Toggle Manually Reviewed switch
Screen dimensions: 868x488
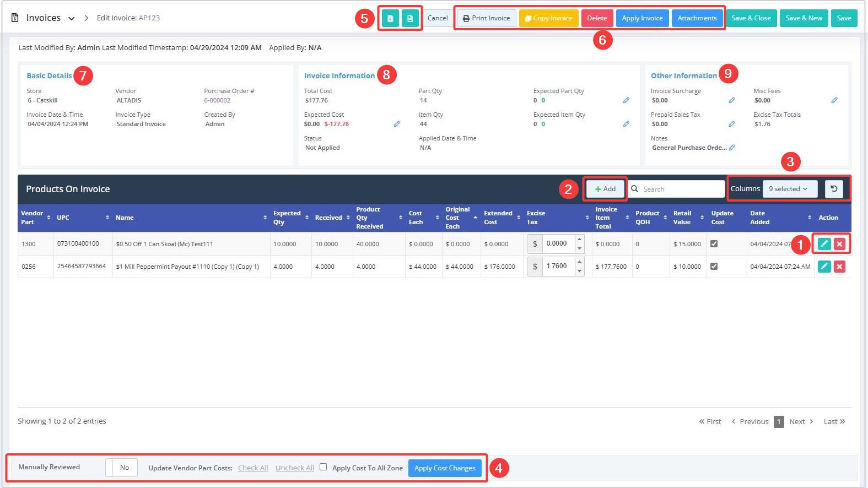[121, 468]
